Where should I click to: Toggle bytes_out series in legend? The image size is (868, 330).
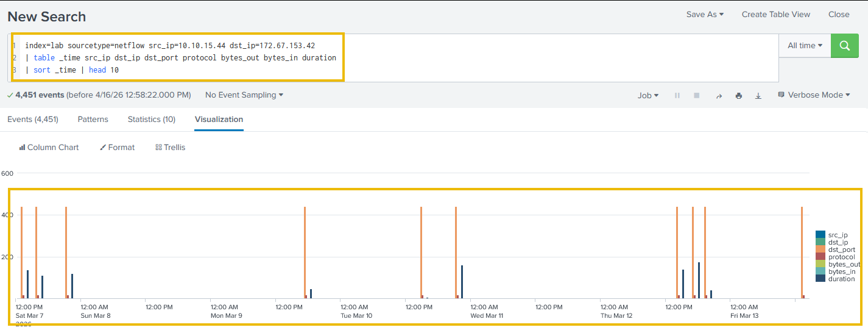(x=838, y=264)
